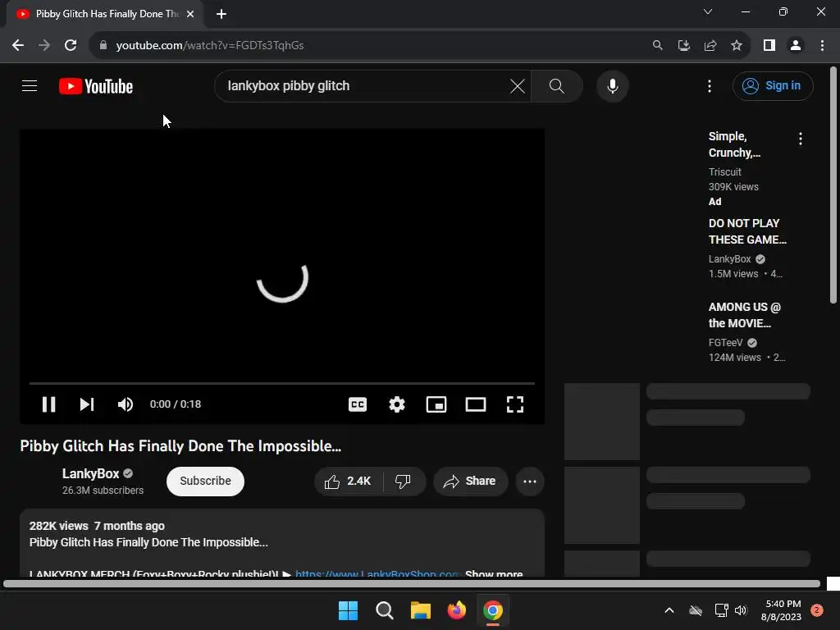Open the DO NOT PLAY THESE GAME video

(747, 231)
